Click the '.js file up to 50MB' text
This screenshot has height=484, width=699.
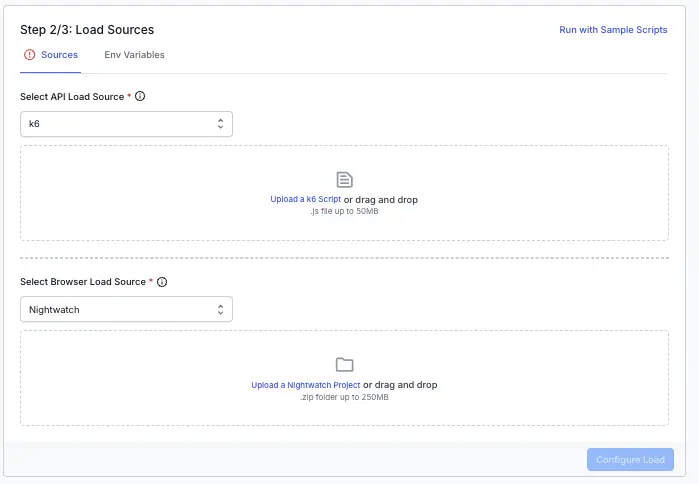pos(344,211)
